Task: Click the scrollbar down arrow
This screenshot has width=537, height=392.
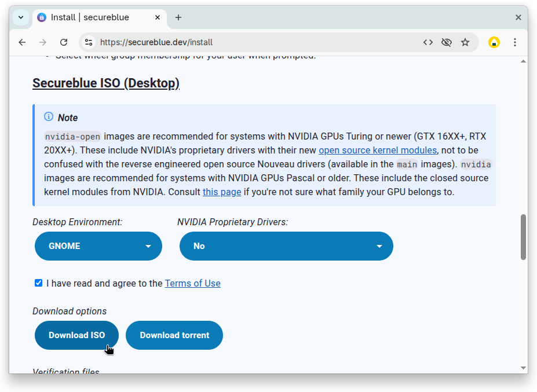Action: click(x=523, y=368)
